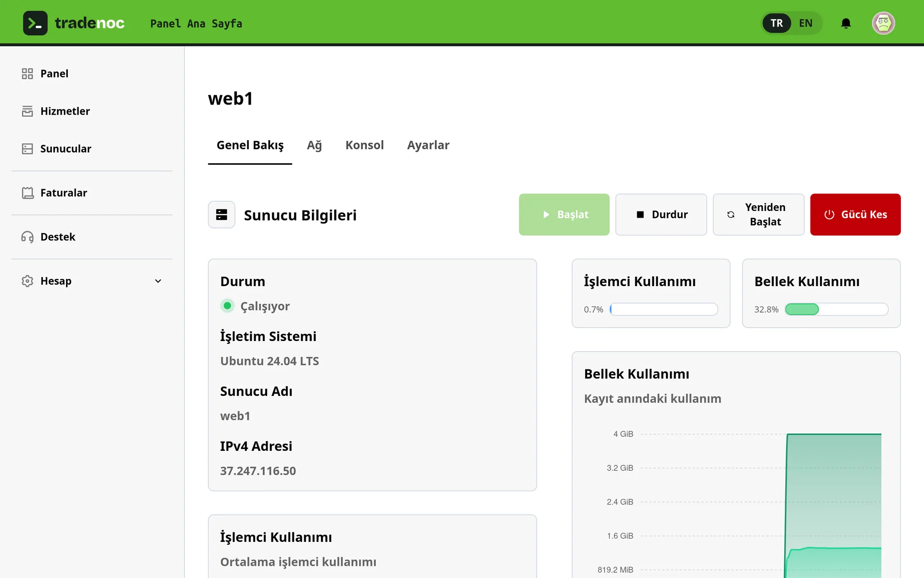Screen dimensions: 924x578
Task: Click the web1 page heading
Action: point(230,99)
